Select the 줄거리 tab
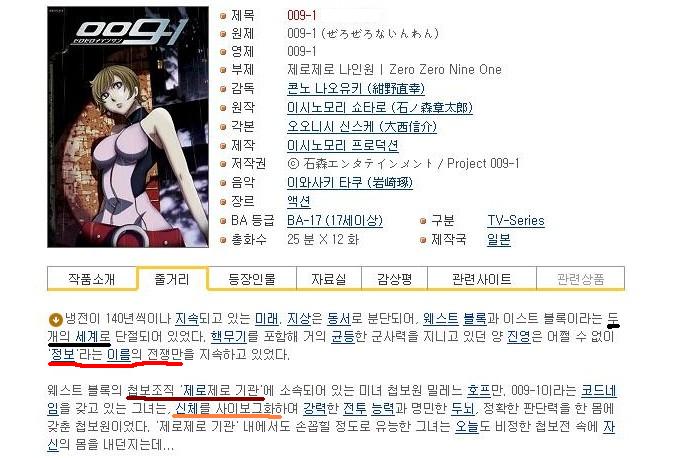Image resolution: width=683 pixels, height=458 pixels. pos(172,278)
